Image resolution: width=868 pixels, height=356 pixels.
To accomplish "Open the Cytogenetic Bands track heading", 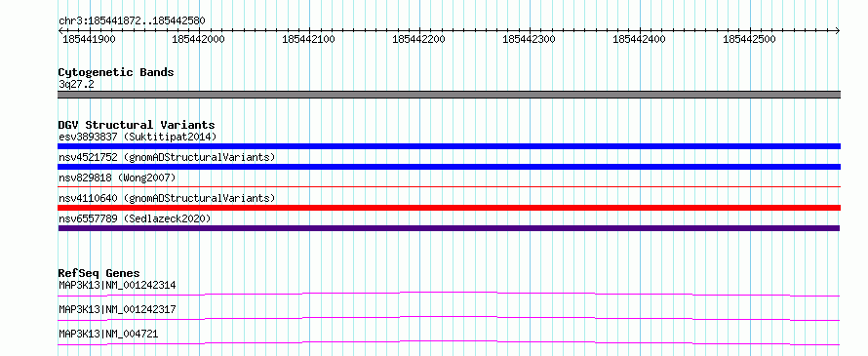I will pyautogui.click(x=116, y=72).
